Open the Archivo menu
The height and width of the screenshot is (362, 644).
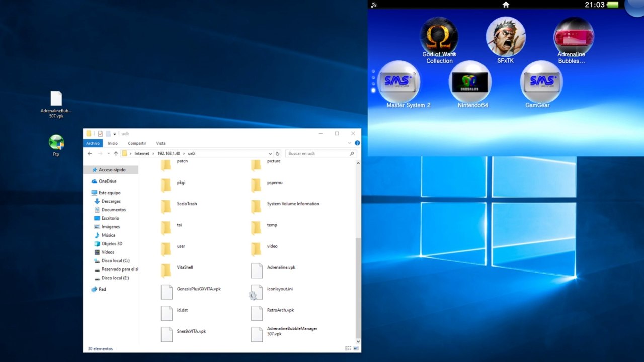[93, 143]
